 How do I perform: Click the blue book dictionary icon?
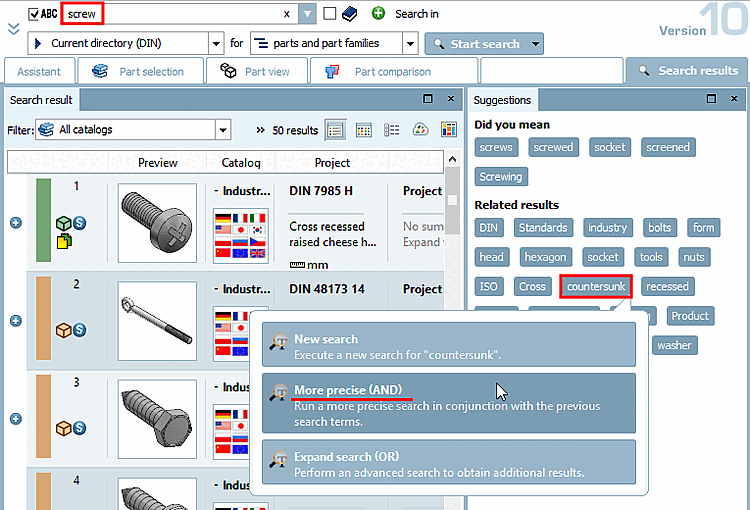coord(350,14)
